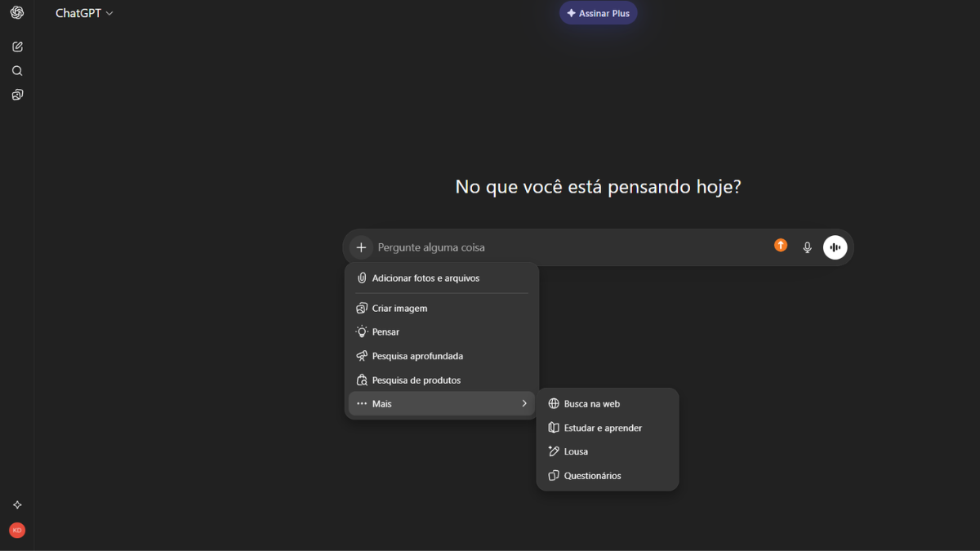The height and width of the screenshot is (551, 980).
Task: Select Adicionar fotos e arquivos
Action: pos(425,278)
